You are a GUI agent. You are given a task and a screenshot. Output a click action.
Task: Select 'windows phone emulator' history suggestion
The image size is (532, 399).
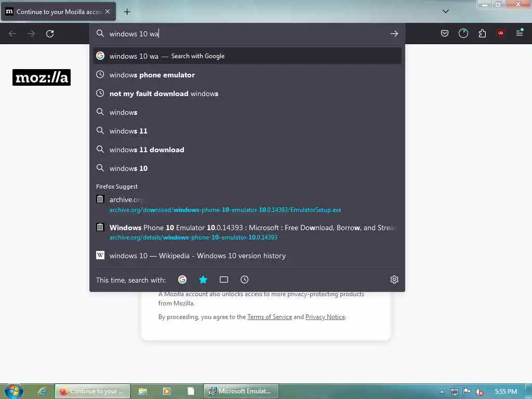247,75
